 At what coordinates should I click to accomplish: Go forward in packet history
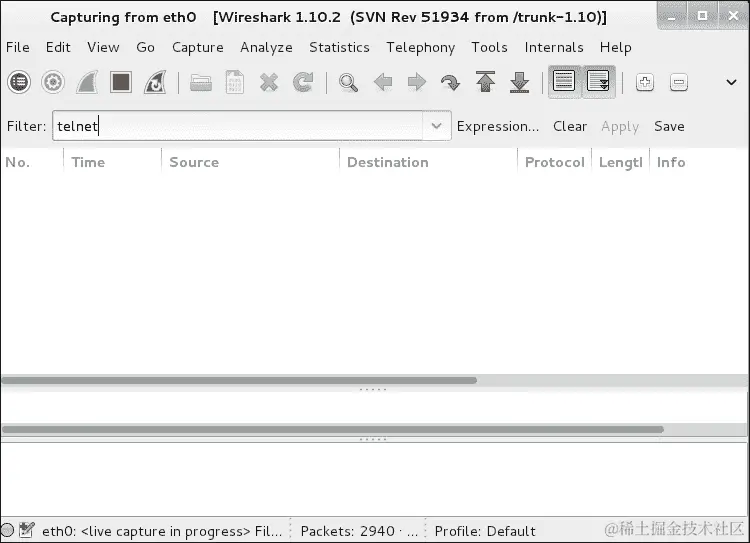click(x=417, y=82)
